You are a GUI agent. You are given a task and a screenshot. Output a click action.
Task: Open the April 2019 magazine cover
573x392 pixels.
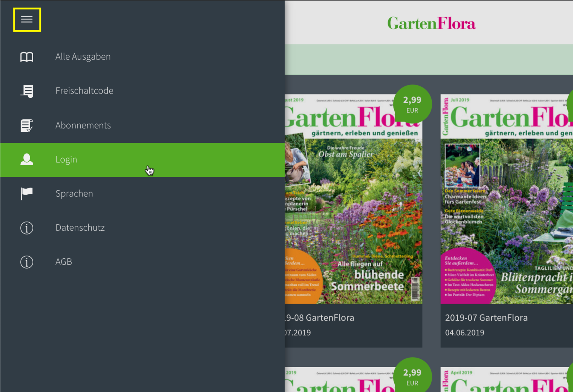tap(507, 379)
